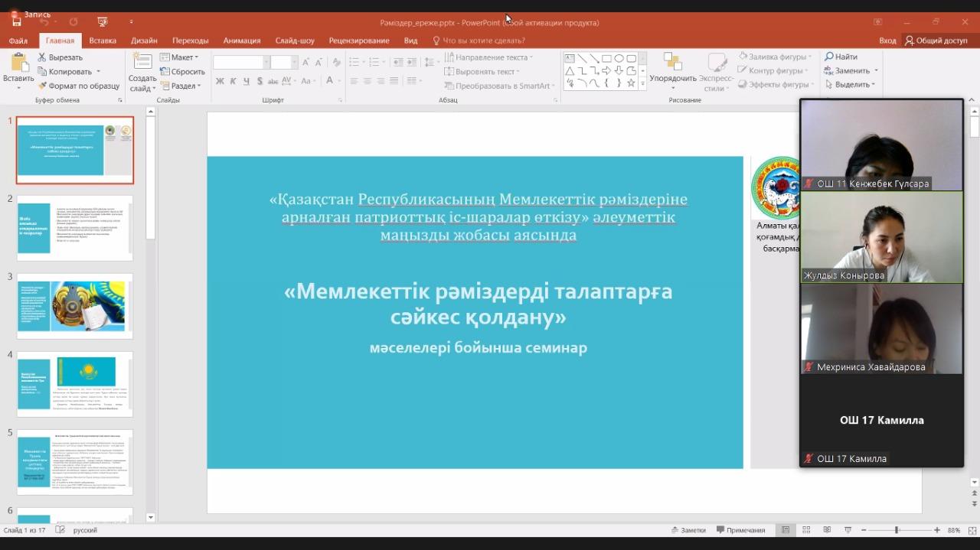Click the Общий доступ share button
This screenshot has width=980, height=550.
coord(936,41)
